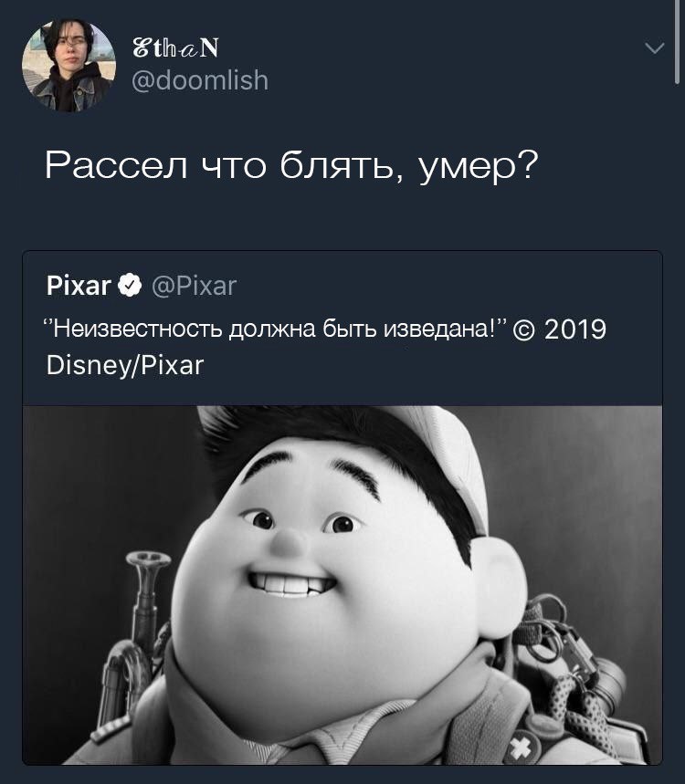685x784 pixels.
Task: Click the 'Disney/Pixar' copyright line
Action: point(125,365)
